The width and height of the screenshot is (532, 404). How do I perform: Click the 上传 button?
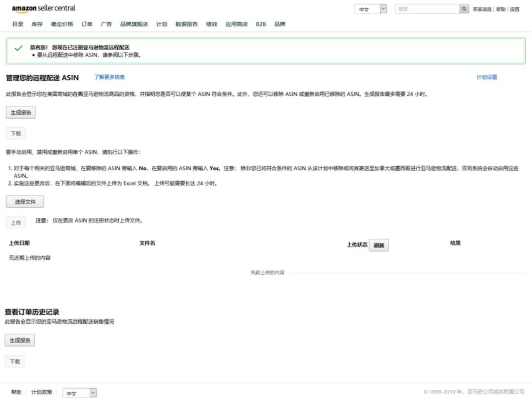pyautogui.click(x=15, y=222)
